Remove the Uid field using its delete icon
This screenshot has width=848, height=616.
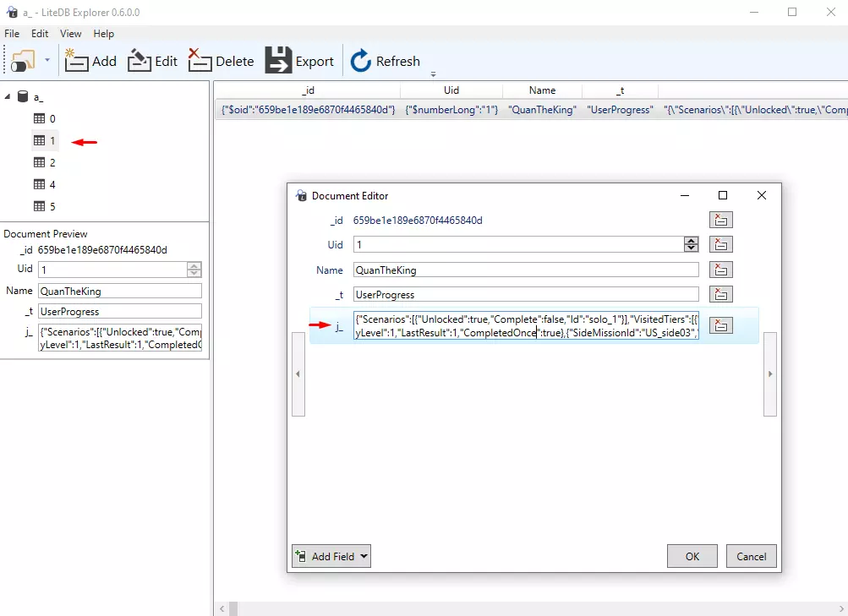720,245
